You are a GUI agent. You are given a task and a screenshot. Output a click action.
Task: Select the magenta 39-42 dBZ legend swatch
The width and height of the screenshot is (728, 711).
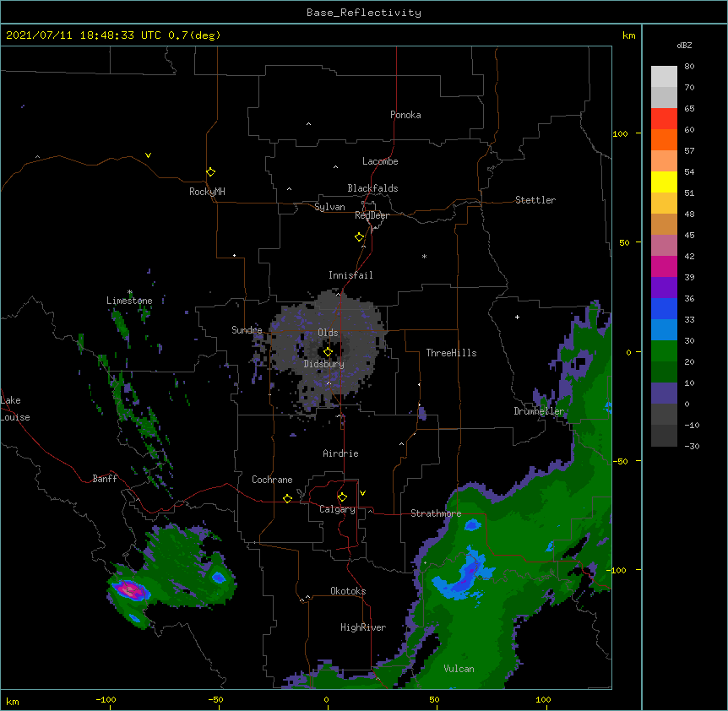pyautogui.click(x=664, y=266)
